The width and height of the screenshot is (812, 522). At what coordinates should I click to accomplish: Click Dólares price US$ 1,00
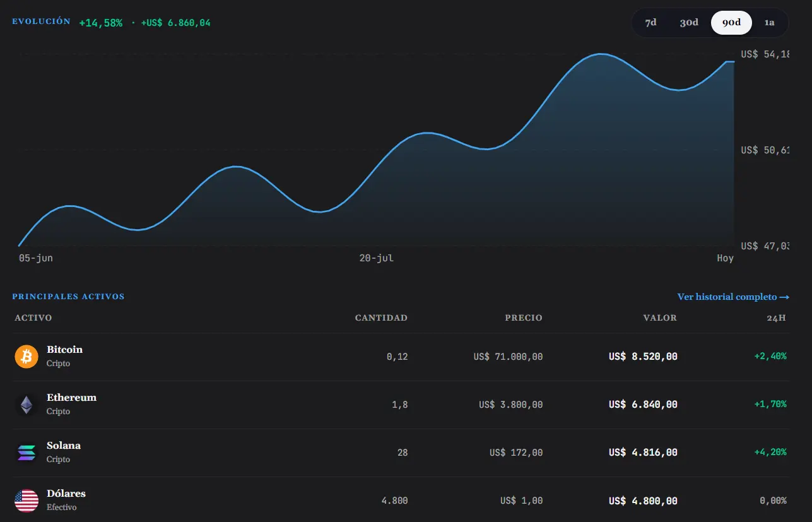[522, 501]
